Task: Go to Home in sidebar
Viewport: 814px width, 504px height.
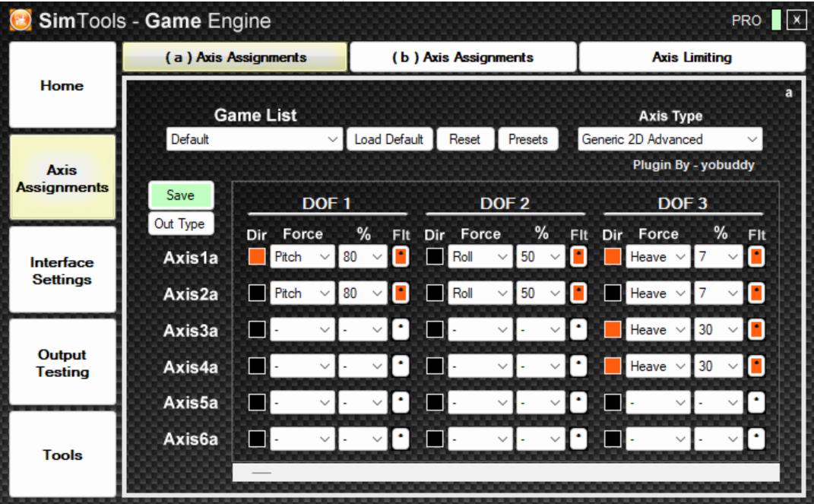Action: 62,85
